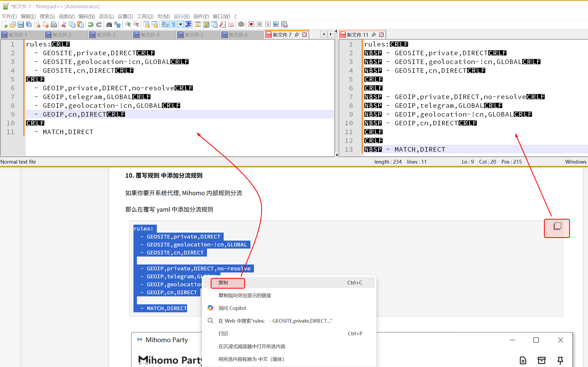Close the 新文件 11 tab
The height and width of the screenshot is (367, 588).
[x=381, y=35]
